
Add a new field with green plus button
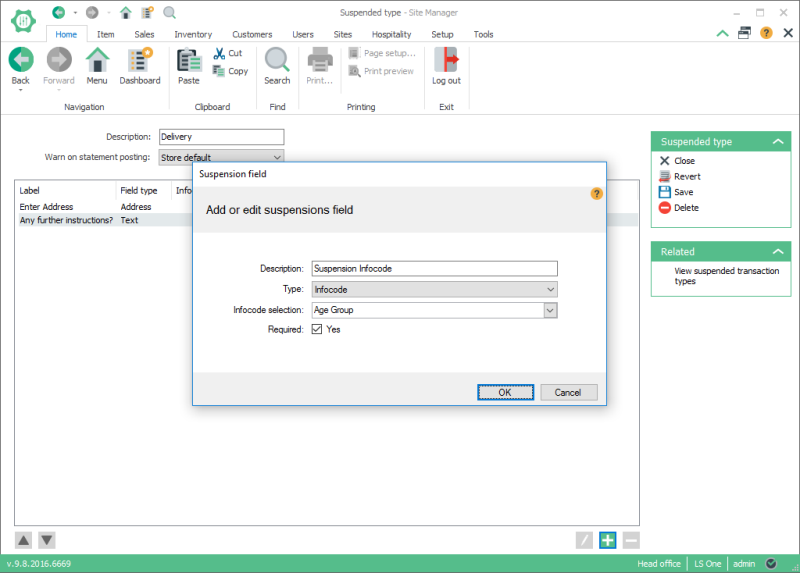tap(607, 540)
